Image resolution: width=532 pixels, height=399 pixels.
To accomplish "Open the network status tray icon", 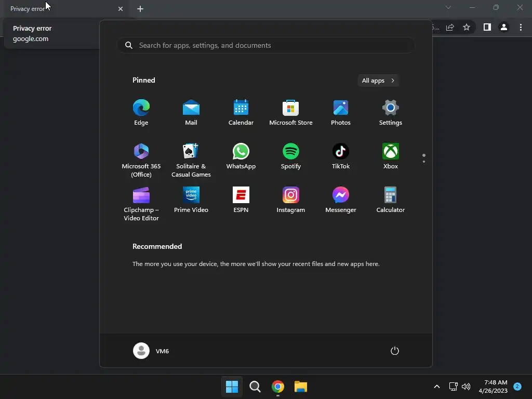I will (453, 387).
